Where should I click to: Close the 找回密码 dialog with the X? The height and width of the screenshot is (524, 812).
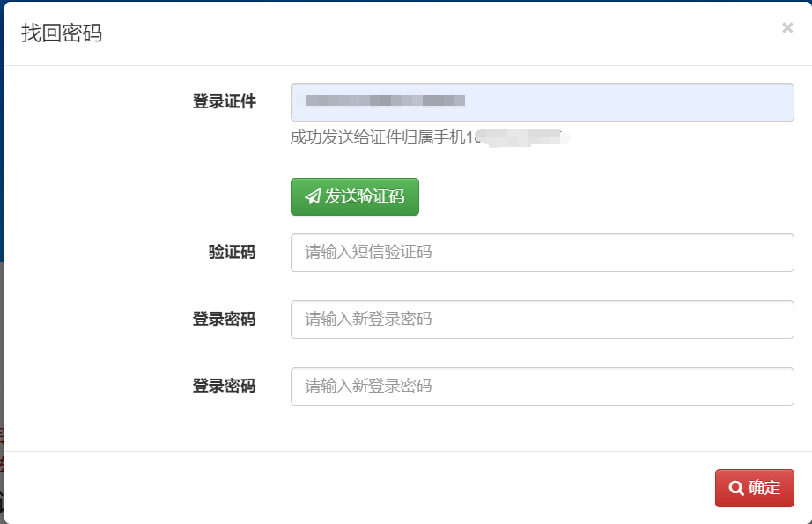[787, 27]
